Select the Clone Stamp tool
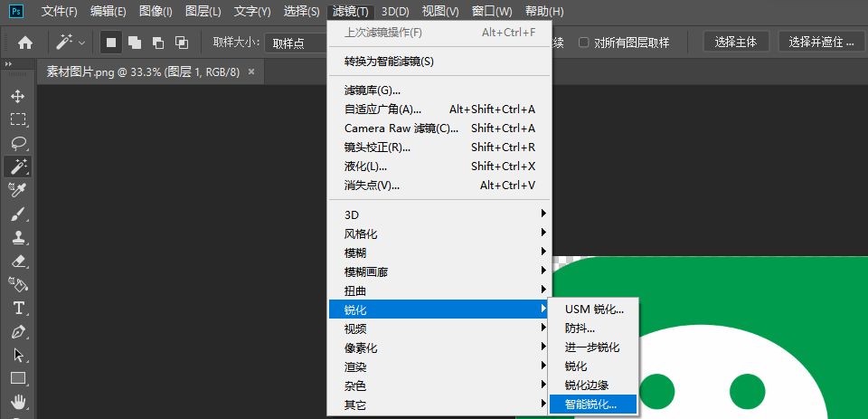Viewport: 868px width, 419px height. tap(18, 237)
